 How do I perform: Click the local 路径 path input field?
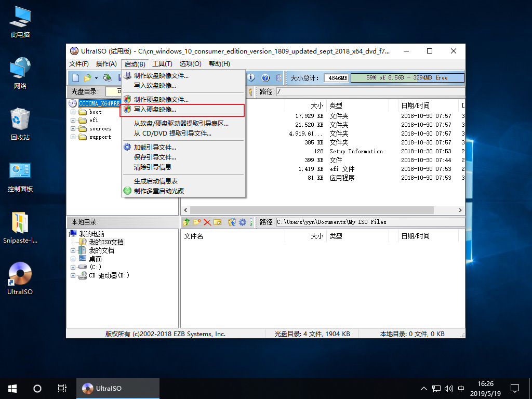tap(370, 222)
